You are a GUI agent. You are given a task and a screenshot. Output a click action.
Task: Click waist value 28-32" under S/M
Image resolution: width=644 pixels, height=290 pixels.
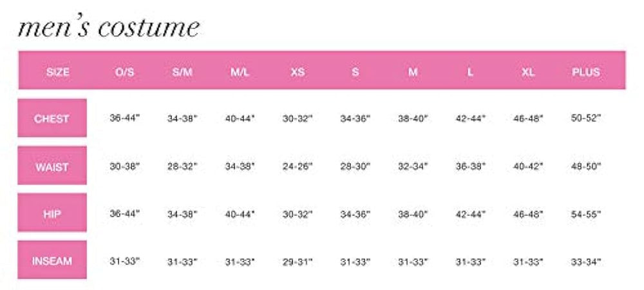coord(182,166)
